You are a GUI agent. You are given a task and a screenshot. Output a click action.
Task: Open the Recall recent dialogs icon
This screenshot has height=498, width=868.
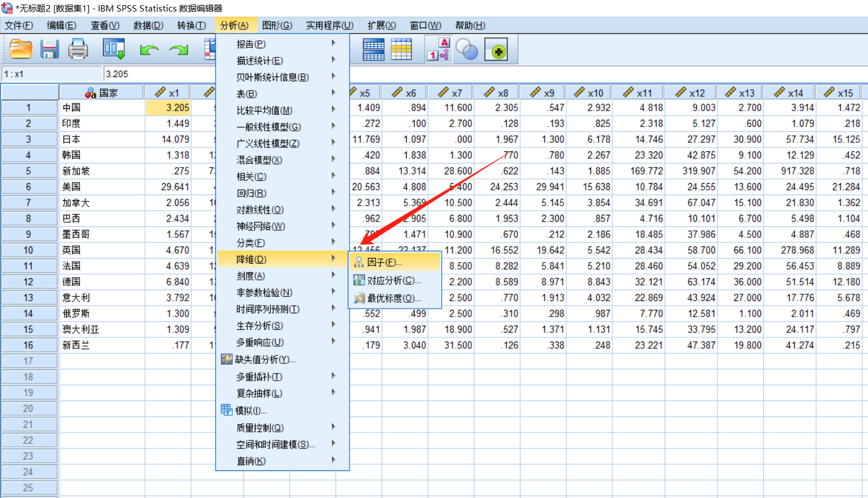tap(113, 50)
